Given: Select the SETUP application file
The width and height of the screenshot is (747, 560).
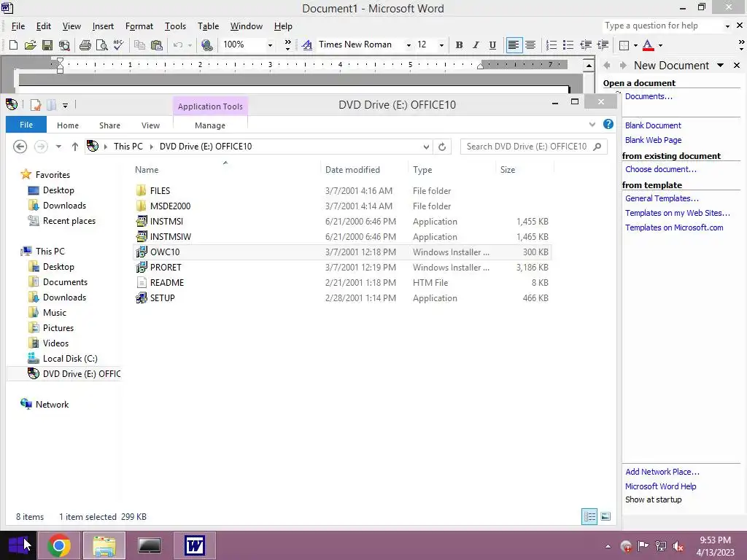Looking at the screenshot, I should [342, 298].
